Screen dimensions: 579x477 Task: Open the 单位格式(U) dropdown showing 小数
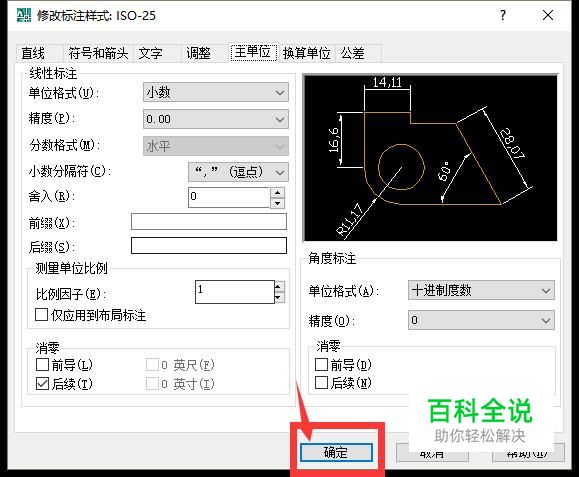coord(216,92)
